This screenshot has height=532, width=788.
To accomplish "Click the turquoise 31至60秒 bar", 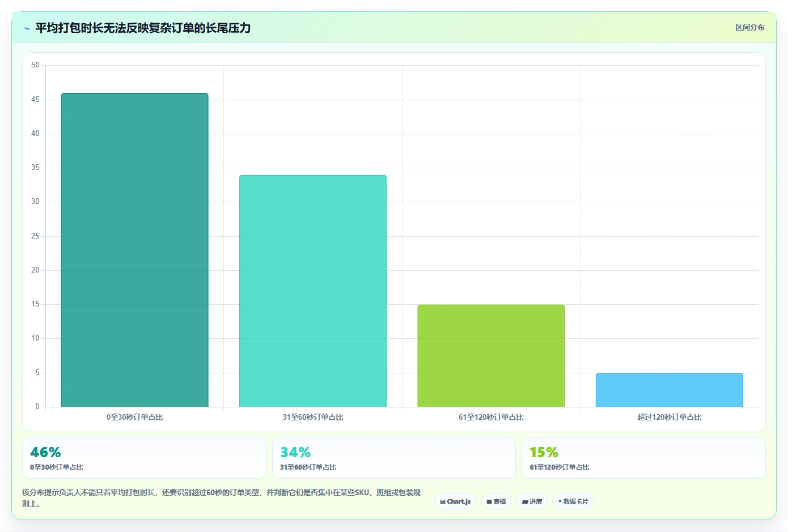I will [x=313, y=291].
